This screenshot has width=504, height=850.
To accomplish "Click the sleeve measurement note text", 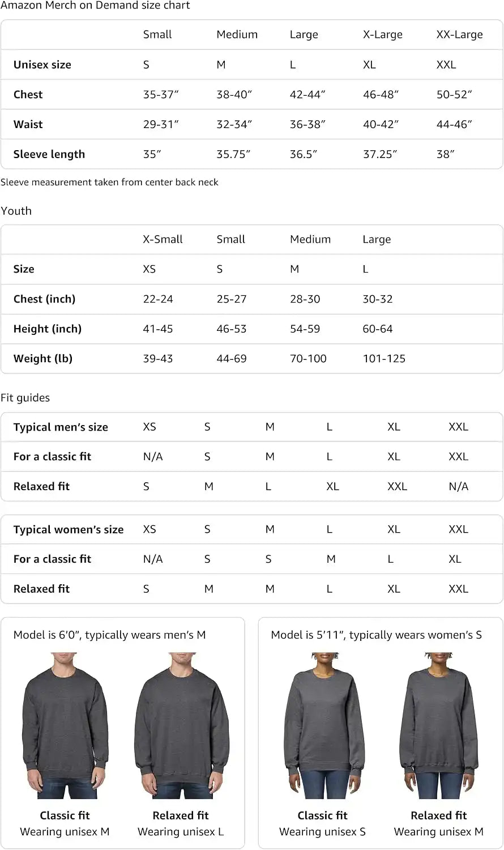I will (x=109, y=182).
